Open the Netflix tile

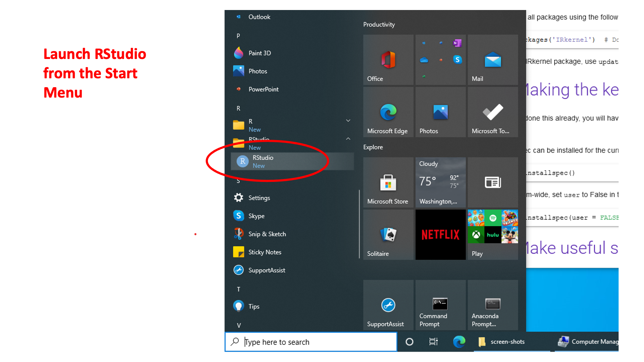tap(440, 234)
